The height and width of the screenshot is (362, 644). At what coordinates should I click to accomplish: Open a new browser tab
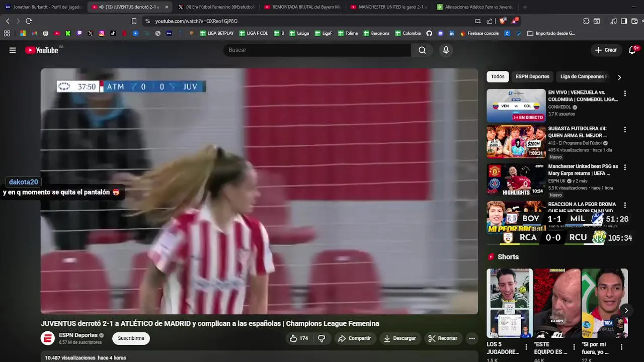pos(525,7)
